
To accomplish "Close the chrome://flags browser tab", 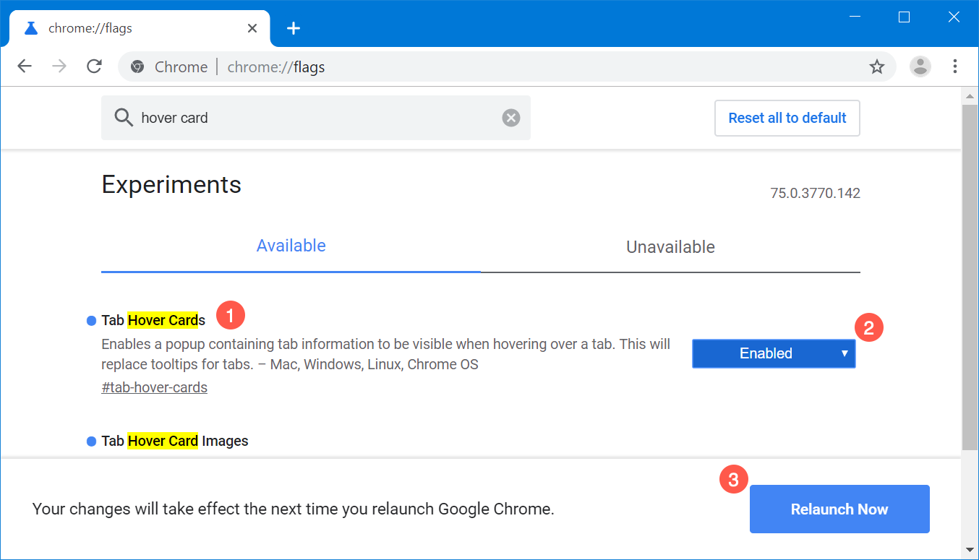I will point(252,28).
